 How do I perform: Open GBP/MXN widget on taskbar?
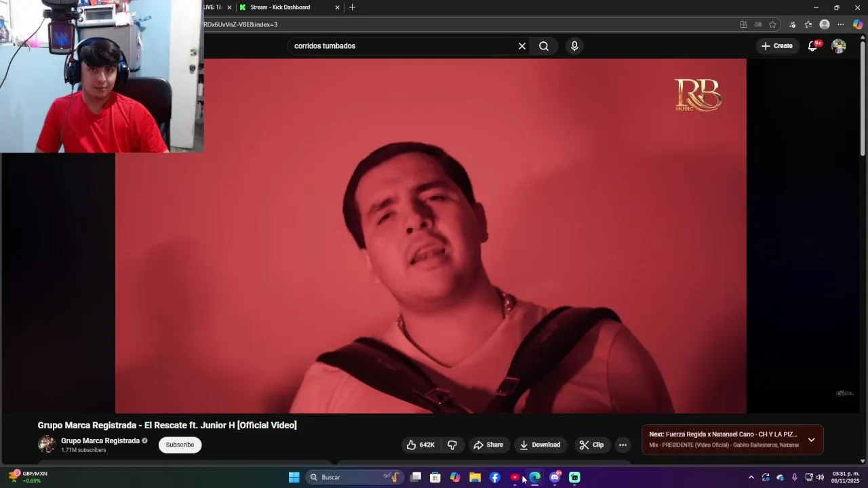28,477
